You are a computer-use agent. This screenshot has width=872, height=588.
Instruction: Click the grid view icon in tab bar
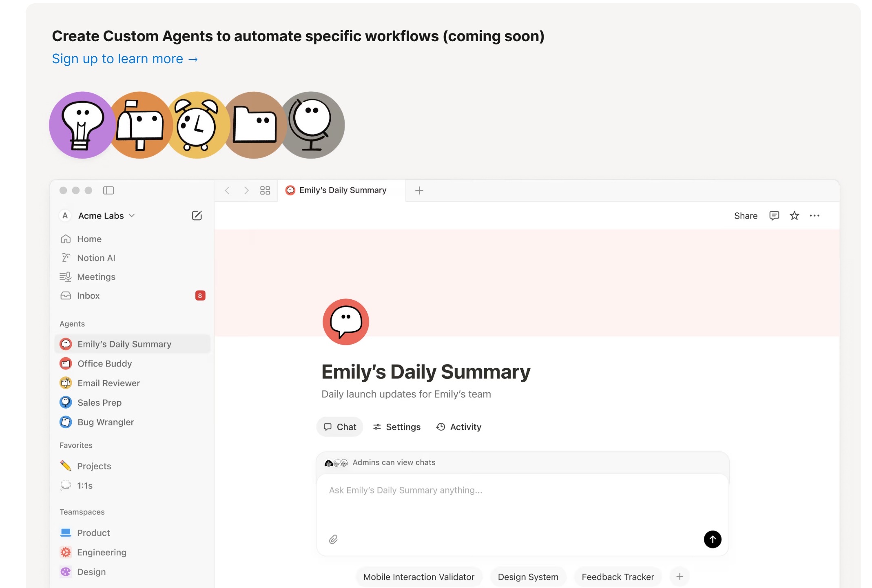point(265,190)
